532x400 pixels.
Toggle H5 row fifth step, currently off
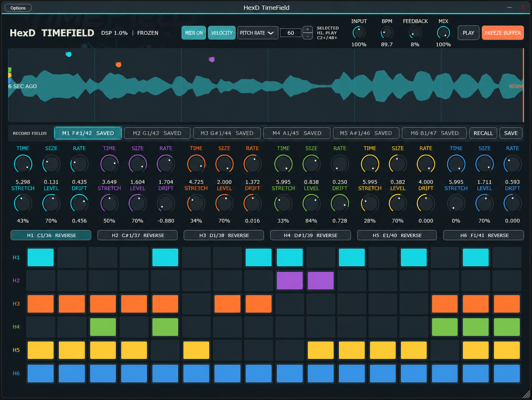pos(165,350)
